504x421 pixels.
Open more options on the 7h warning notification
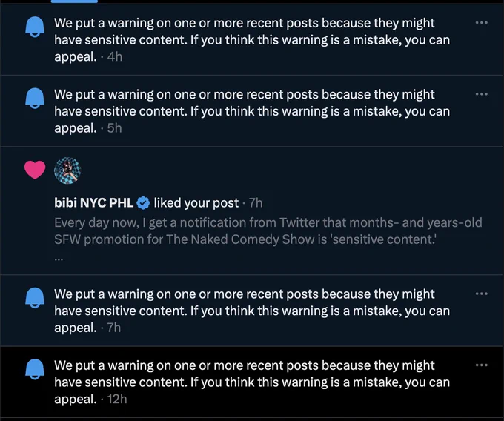tap(482, 294)
